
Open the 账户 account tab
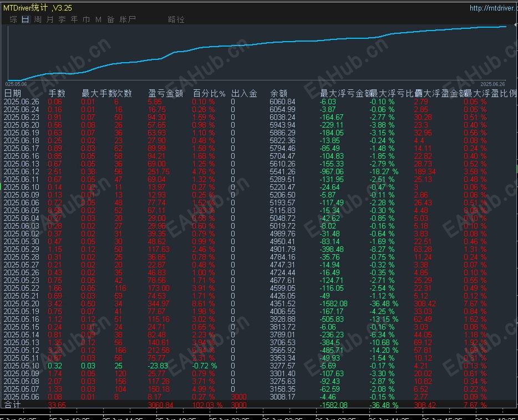point(128,19)
